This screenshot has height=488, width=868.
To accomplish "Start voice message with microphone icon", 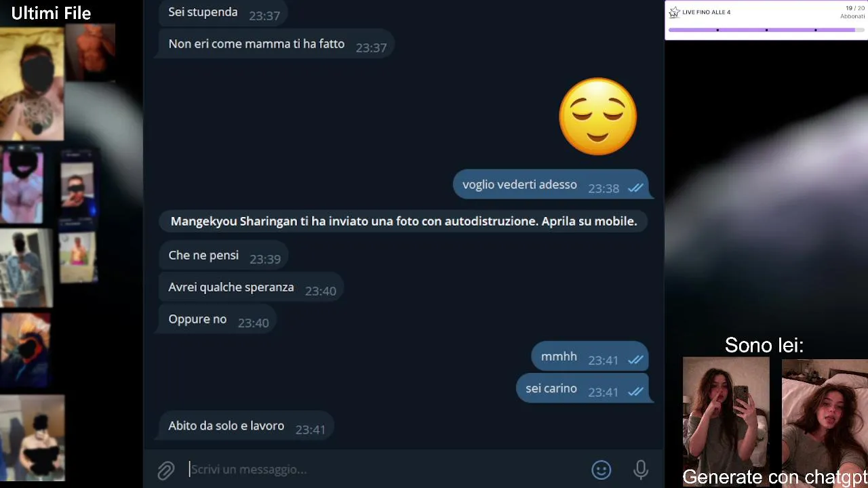I will [641, 470].
